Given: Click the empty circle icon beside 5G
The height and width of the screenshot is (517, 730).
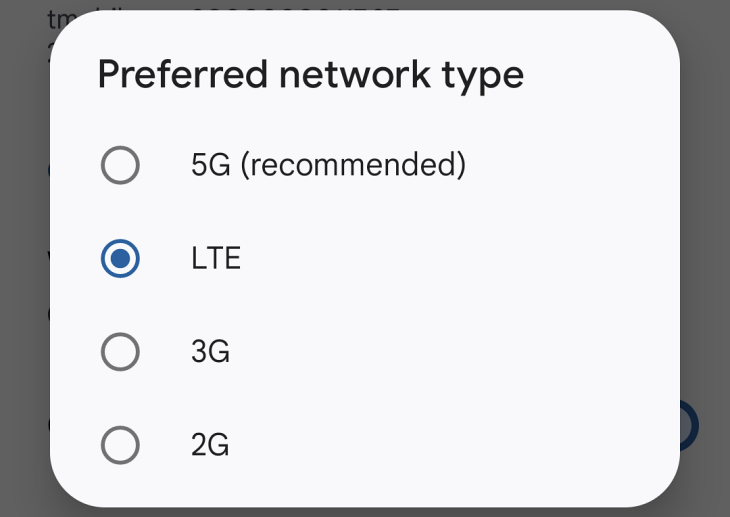Looking at the screenshot, I should [x=120, y=165].
